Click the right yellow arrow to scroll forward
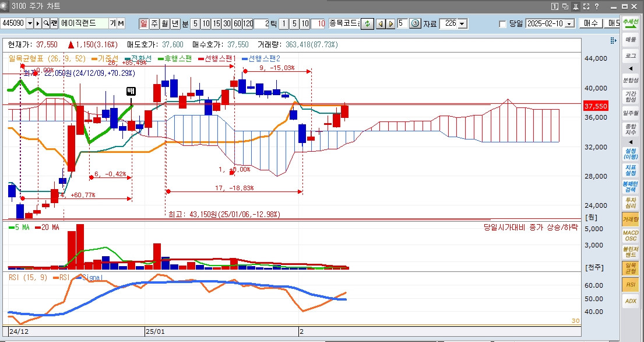The width and height of the screenshot is (644, 342). pos(390,24)
